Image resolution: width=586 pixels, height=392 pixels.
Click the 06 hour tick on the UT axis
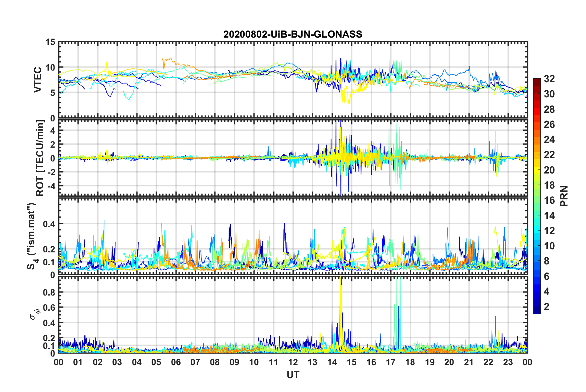pyautogui.click(x=176, y=362)
